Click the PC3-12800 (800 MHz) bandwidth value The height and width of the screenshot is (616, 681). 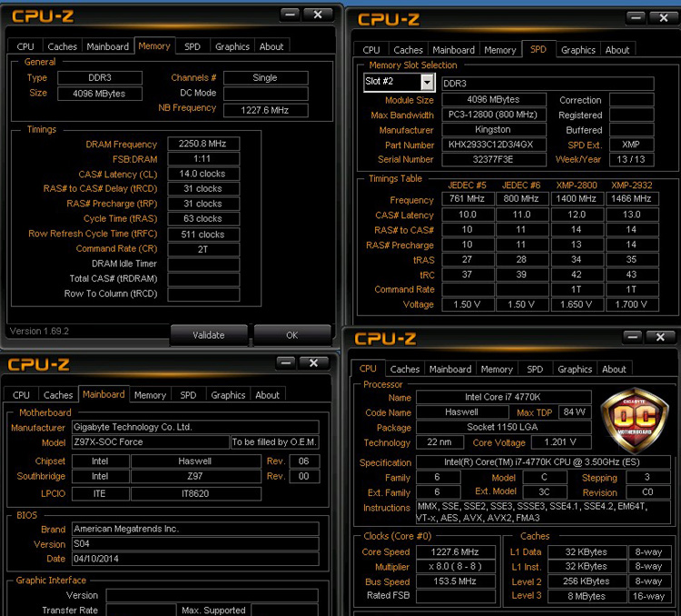[494, 114]
